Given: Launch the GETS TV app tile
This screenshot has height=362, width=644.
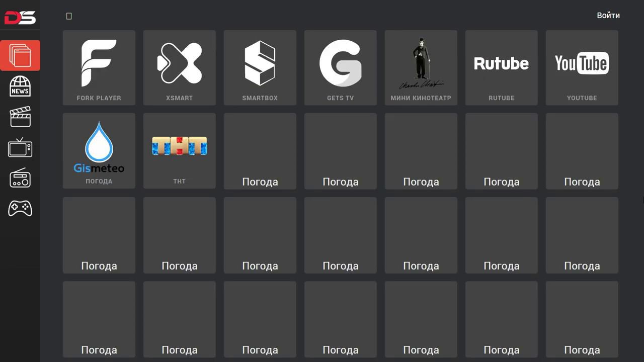Looking at the screenshot, I should [x=341, y=68].
